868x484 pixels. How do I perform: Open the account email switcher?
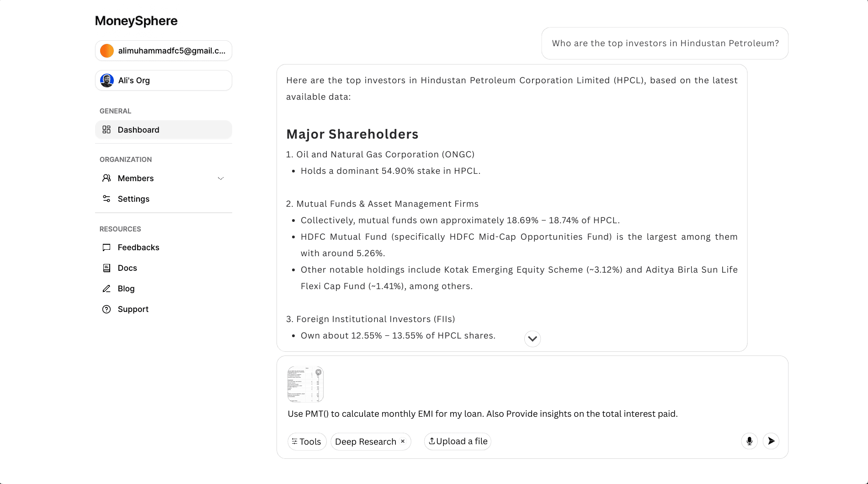click(164, 51)
